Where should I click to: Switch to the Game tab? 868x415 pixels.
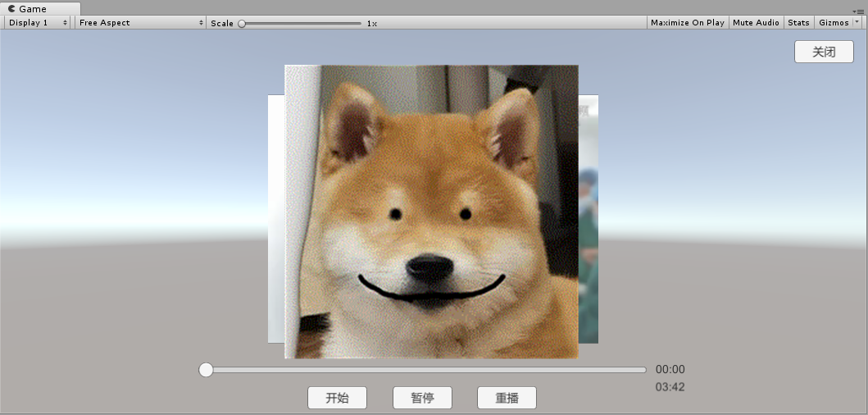click(x=40, y=9)
